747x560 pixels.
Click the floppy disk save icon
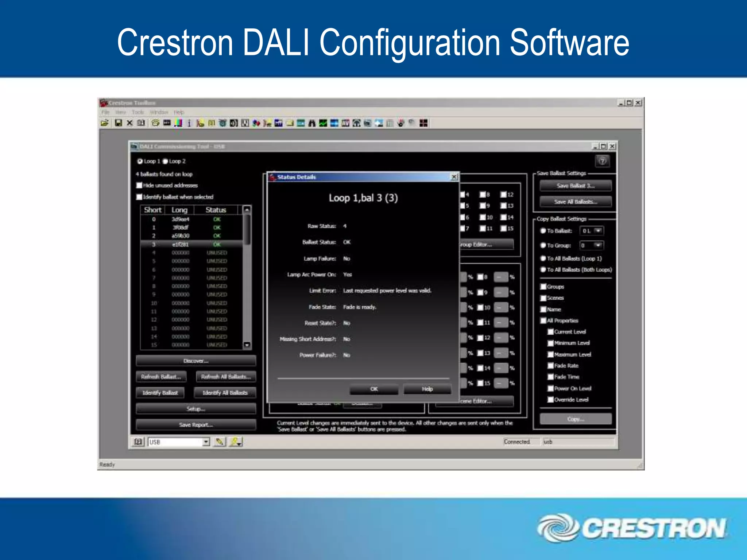(x=118, y=123)
